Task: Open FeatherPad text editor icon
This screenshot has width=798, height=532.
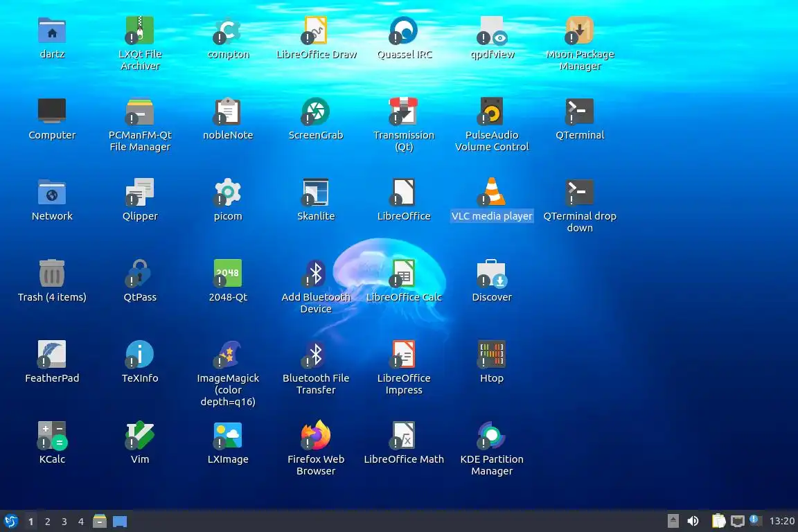Action: 52,355
